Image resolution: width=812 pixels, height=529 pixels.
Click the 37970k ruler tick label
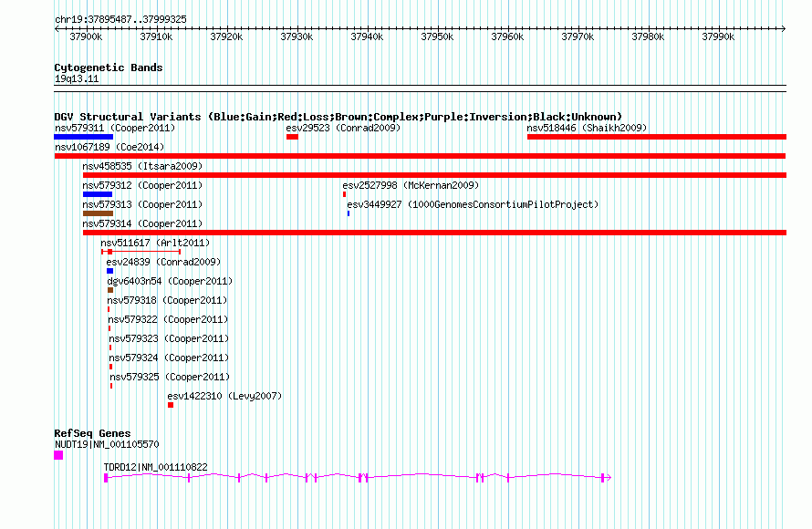tap(578, 36)
